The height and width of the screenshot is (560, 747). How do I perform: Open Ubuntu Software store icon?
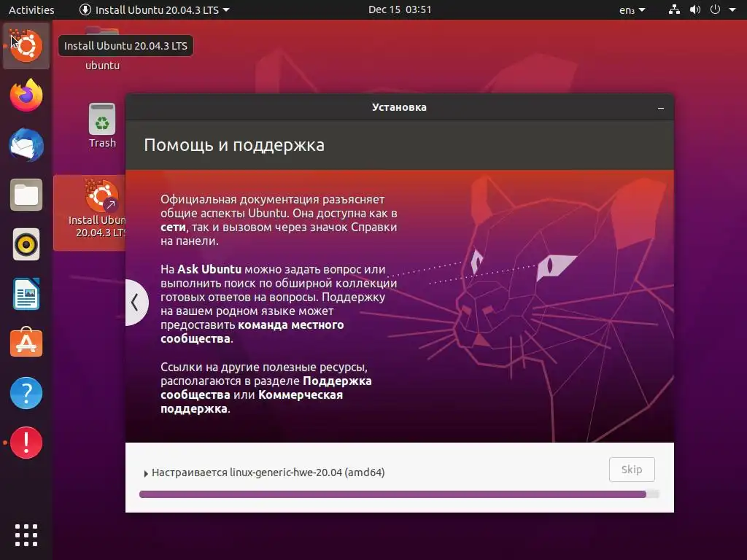[26, 343]
